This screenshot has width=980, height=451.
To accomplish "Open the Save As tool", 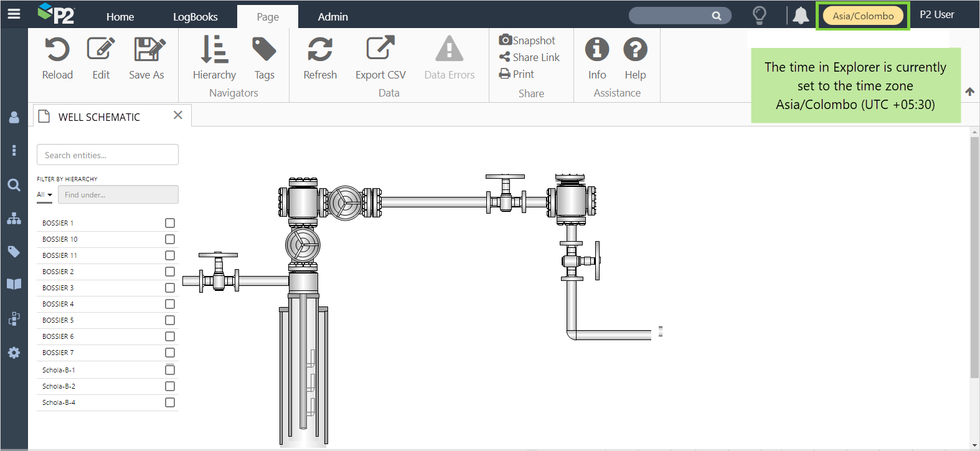I will coord(147,50).
